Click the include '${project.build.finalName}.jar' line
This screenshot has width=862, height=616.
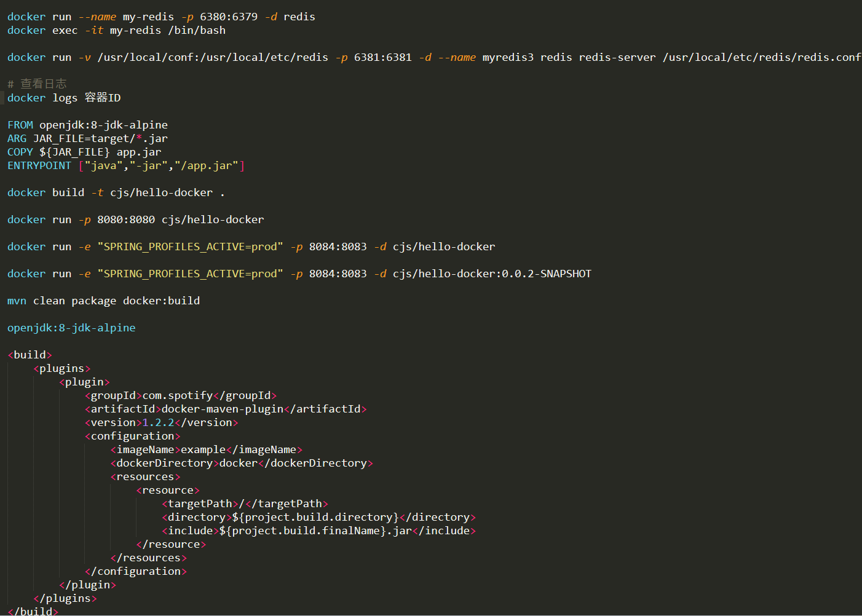coord(318,531)
